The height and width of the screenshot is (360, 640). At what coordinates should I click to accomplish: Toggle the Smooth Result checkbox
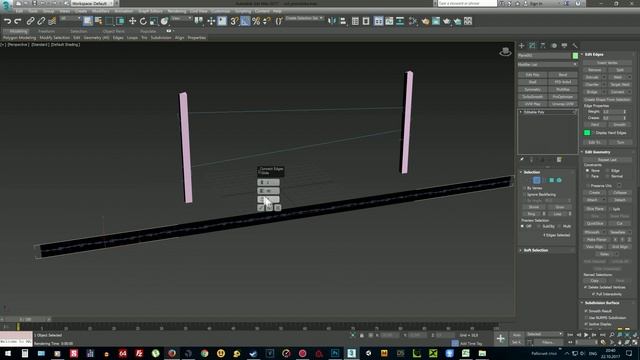click(x=587, y=311)
